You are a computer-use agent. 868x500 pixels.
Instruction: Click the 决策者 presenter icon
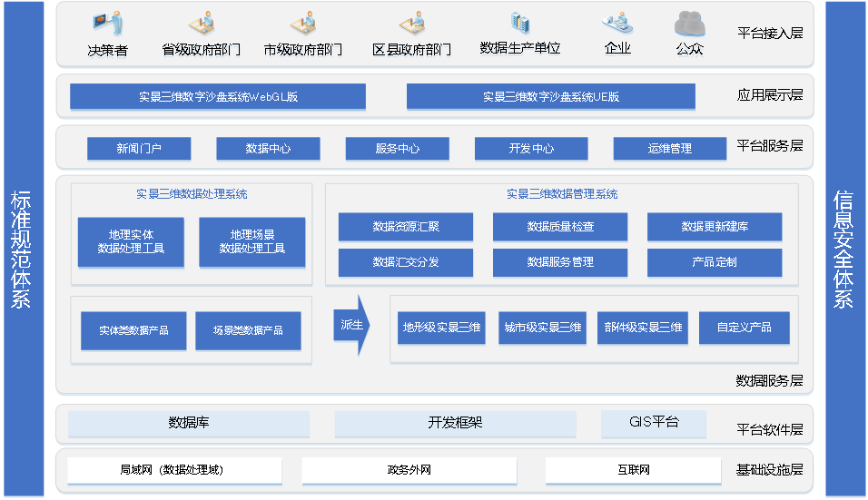click(x=107, y=24)
